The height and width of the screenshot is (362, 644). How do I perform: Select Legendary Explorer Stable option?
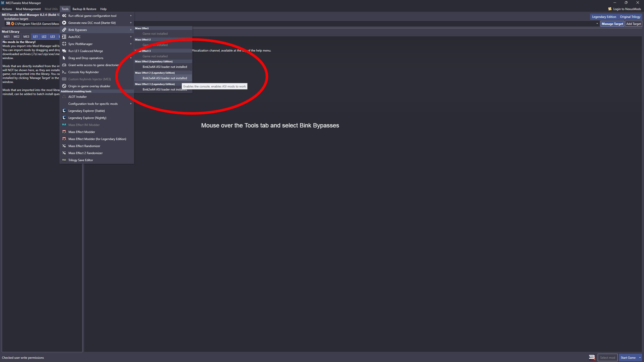pos(86,111)
